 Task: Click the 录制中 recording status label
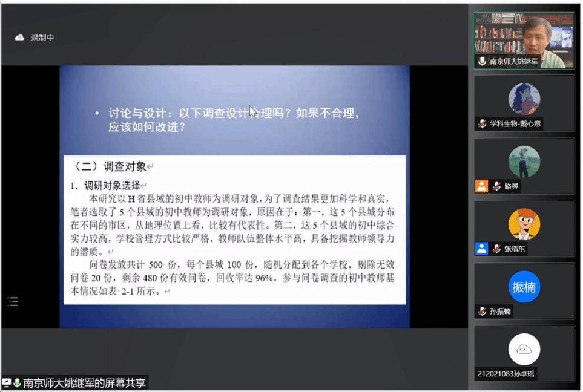[x=42, y=38]
